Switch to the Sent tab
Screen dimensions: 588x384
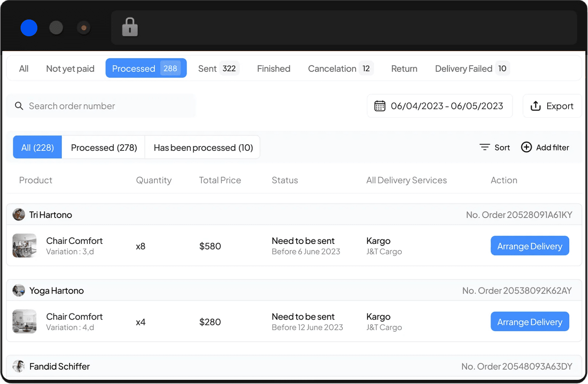(x=218, y=68)
